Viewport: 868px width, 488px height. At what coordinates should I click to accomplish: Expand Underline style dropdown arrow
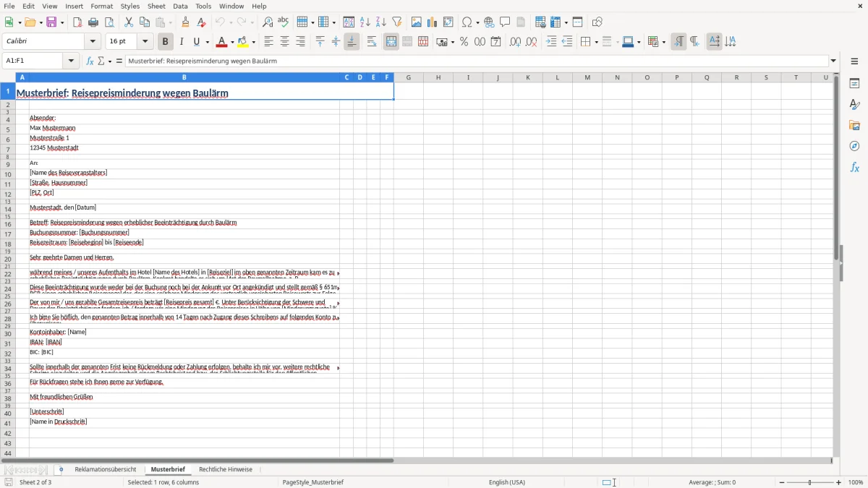coord(207,42)
